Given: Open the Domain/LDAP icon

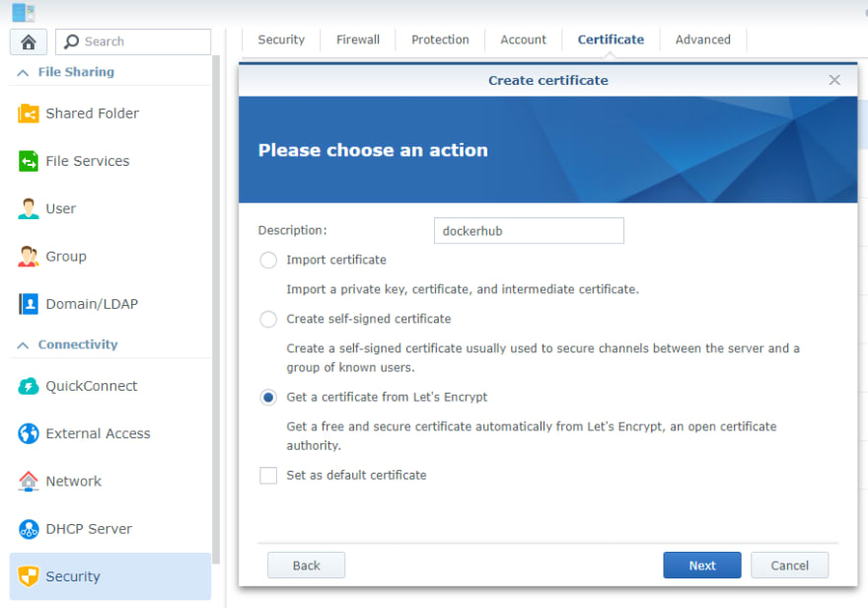Looking at the screenshot, I should click(x=29, y=304).
